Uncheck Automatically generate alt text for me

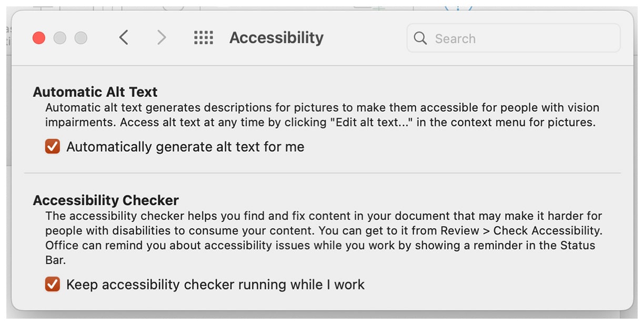click(52, 146)
